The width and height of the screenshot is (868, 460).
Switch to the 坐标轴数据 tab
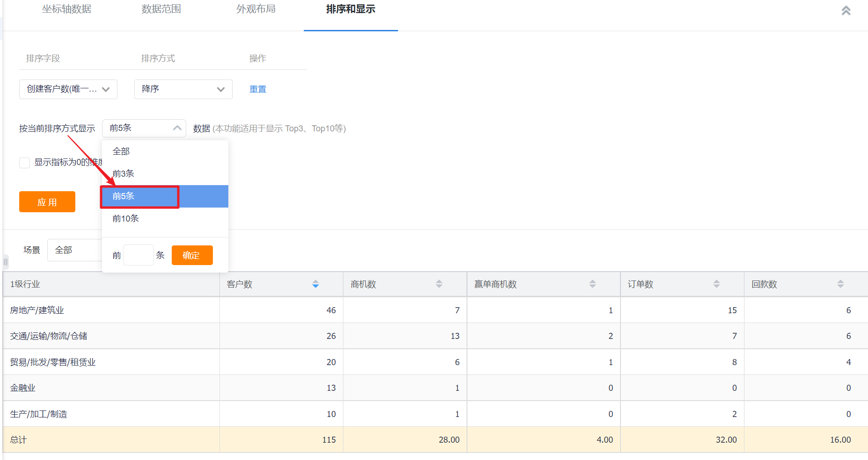click(x=66, y=9)
